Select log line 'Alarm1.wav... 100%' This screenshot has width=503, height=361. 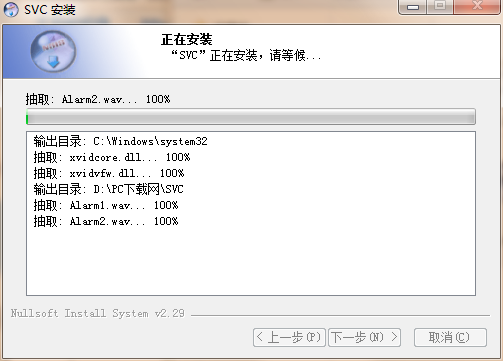tap(106, 205)
